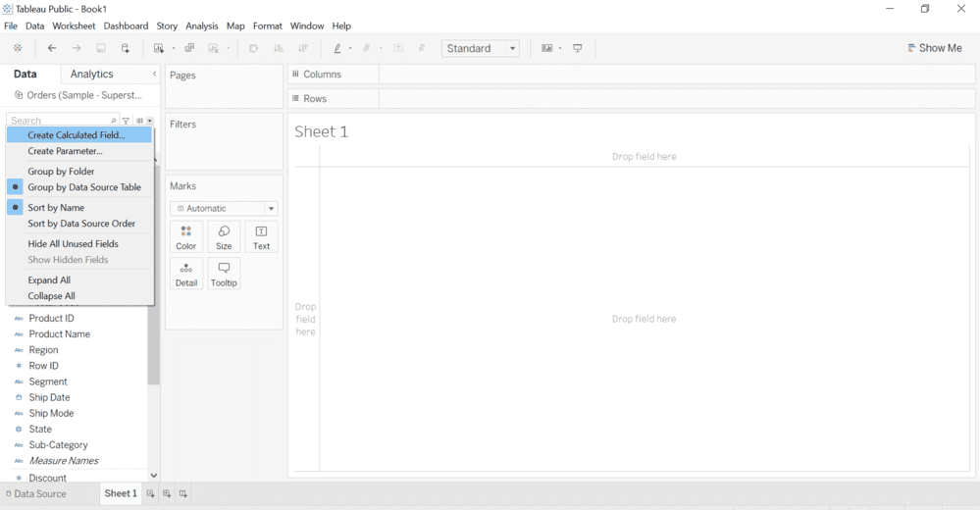Click the Size marks card button
Viewport: 980px width, 510px height.
click(224, 237)
